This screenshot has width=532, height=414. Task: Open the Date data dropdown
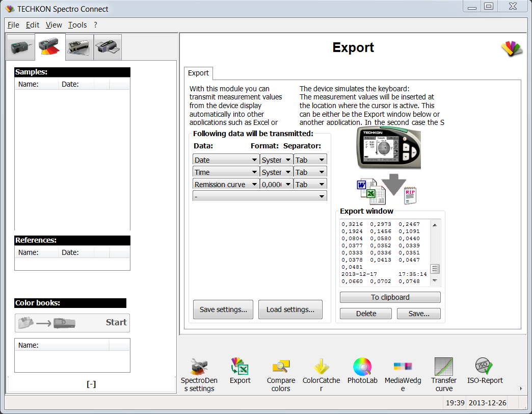pyautogui.click(x=226, y=160)
